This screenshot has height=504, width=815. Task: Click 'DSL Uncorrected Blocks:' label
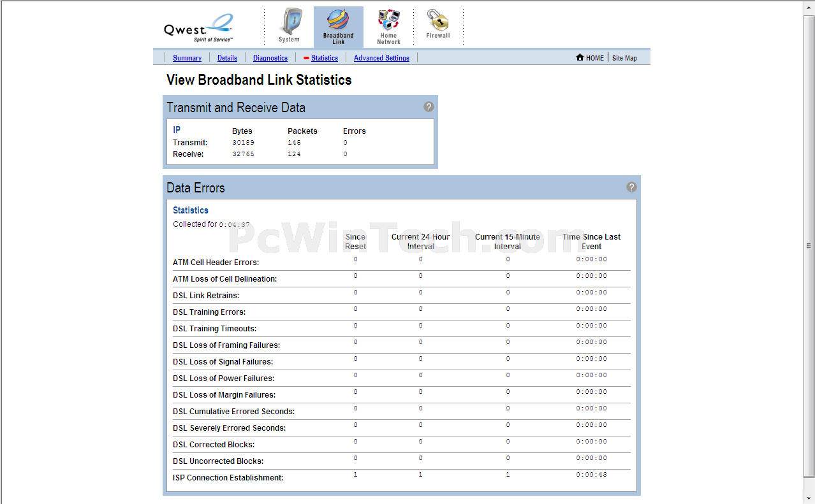218,461
